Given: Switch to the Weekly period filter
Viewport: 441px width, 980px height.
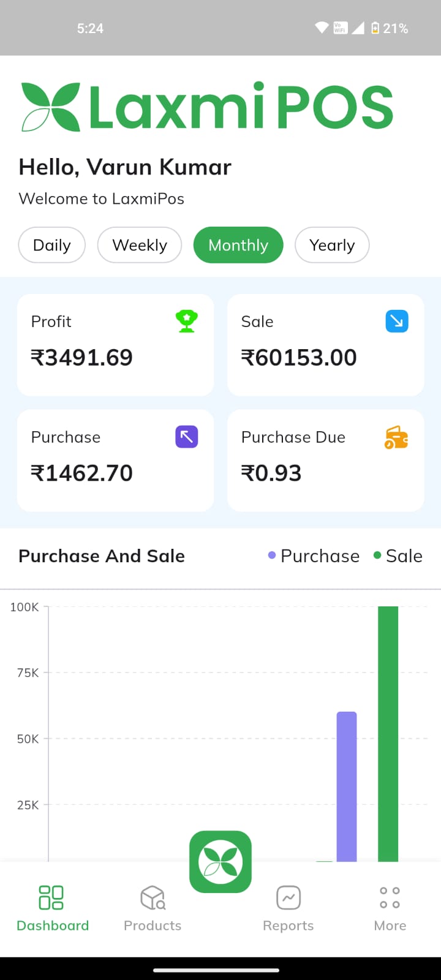Looking at the screenshot, I should coord(140,245).
